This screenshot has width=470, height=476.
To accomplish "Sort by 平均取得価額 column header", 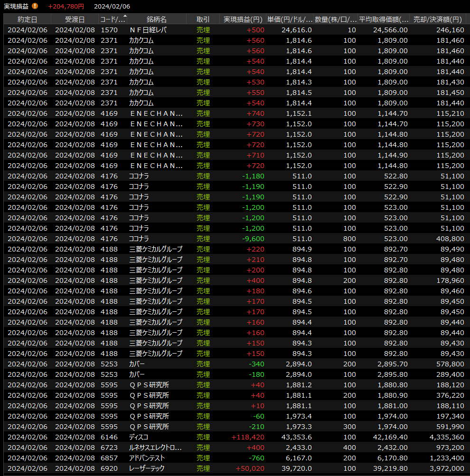I will click(x=384, y=19).
